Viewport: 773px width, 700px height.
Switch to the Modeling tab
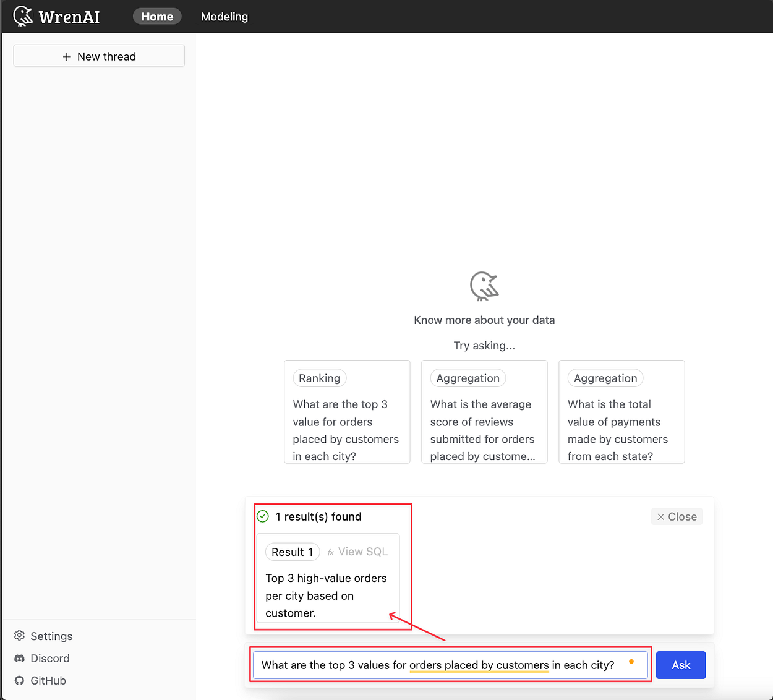click(224, 17)
